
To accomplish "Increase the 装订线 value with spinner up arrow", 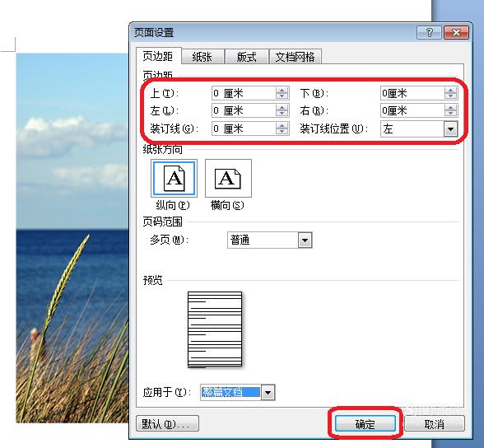I will coord(282,125).
